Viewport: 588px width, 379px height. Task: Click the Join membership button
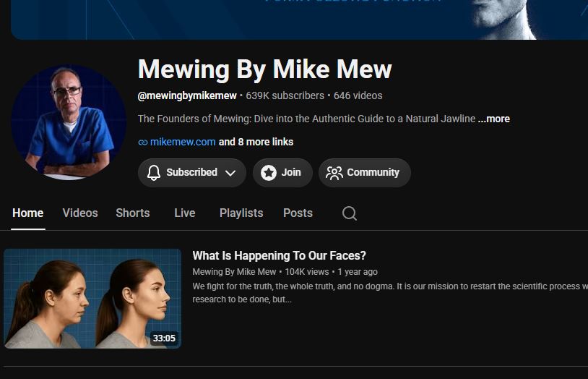tap(282, 173)
